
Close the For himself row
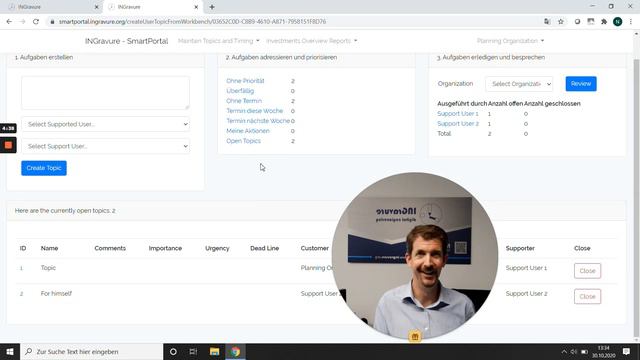click(587, 296)
